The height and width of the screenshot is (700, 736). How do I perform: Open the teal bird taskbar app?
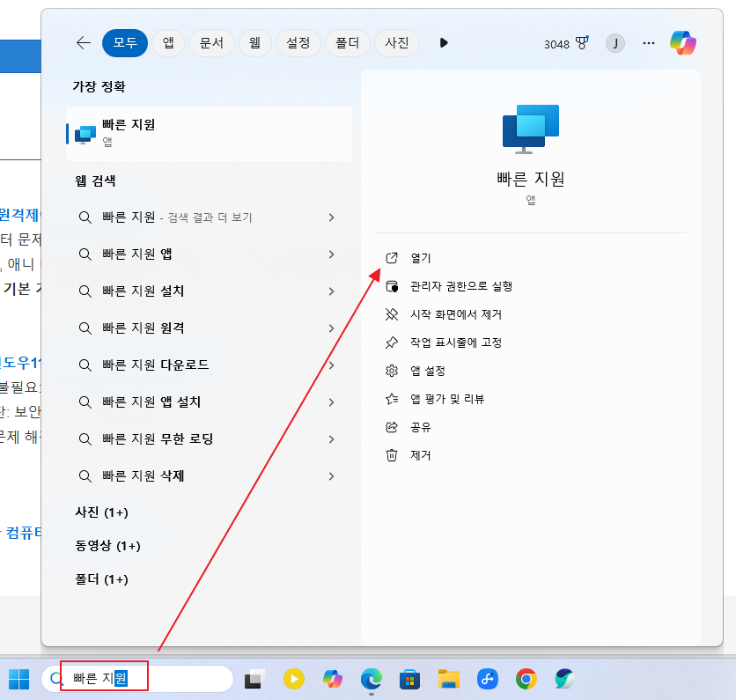tap(564, 679)
